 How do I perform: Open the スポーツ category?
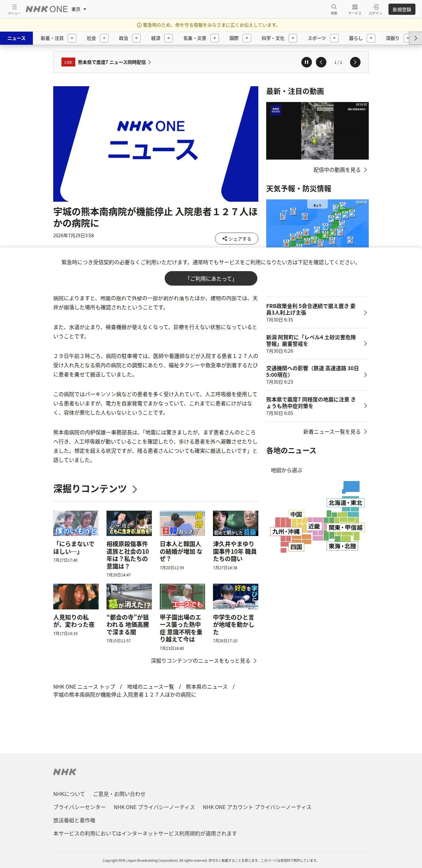coord(317,38)
